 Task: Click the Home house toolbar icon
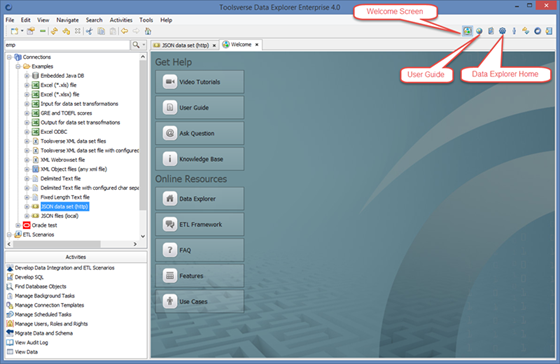coord(148,31)
